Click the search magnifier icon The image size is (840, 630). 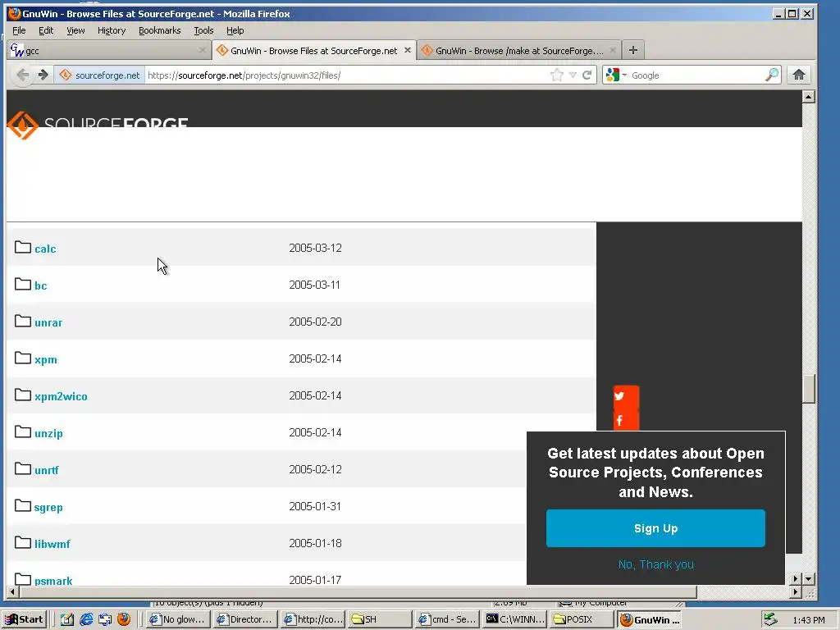tap(771, 75)
